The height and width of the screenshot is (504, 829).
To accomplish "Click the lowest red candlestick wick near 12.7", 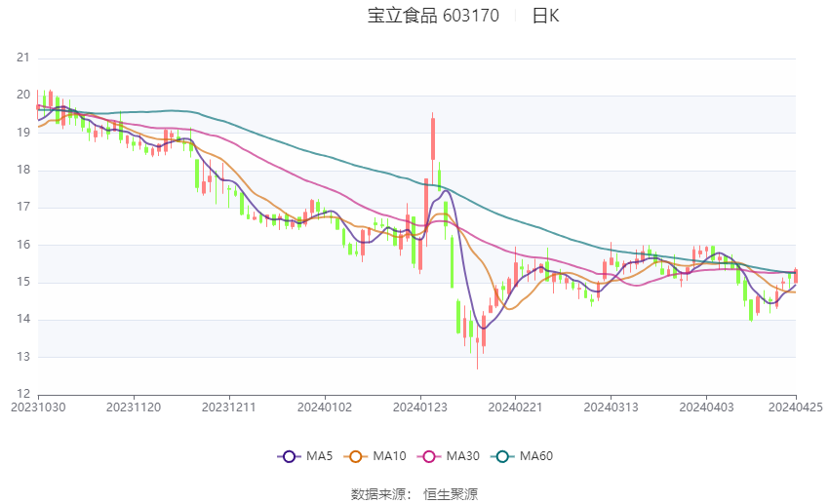I will point(478,349).
